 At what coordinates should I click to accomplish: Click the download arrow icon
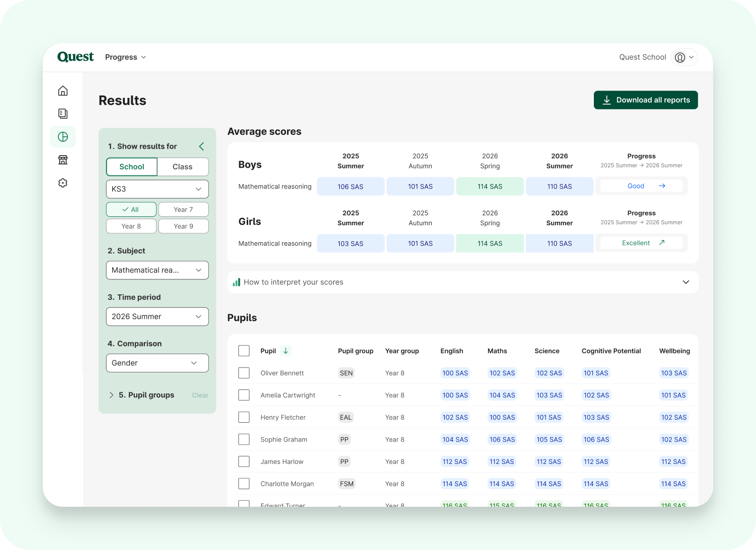click(607, 100)
